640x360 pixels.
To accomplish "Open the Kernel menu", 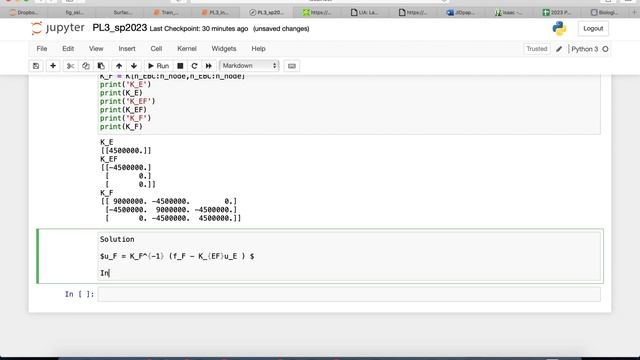I will pos(187,49).
